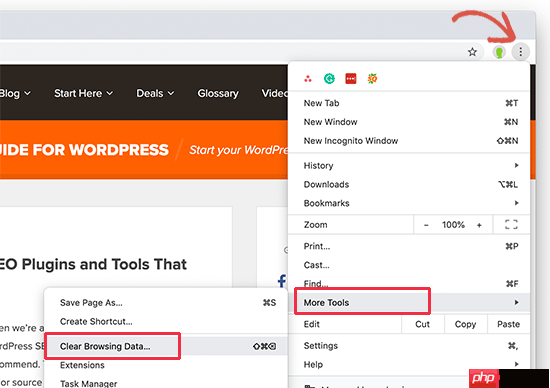Increase zoom with the plus button
The image size is (550, 388).
(x=479, y=225)
